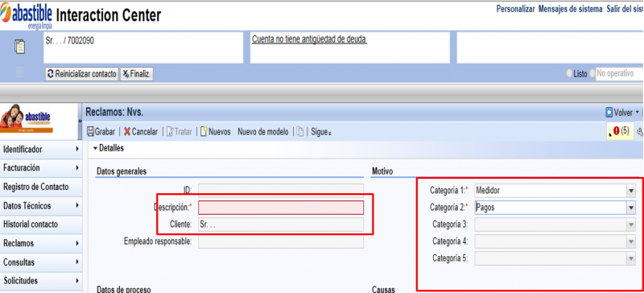Open the Categoría 2 dropdown arrow
The image size is (644, 293).
click(x=631, y=208)
